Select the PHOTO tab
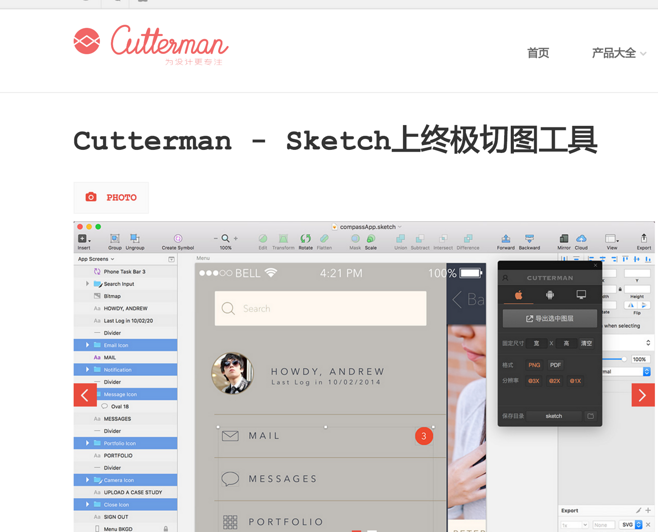Image resolution: width=658 pixels, height=532 pixels. coord(111,198)
